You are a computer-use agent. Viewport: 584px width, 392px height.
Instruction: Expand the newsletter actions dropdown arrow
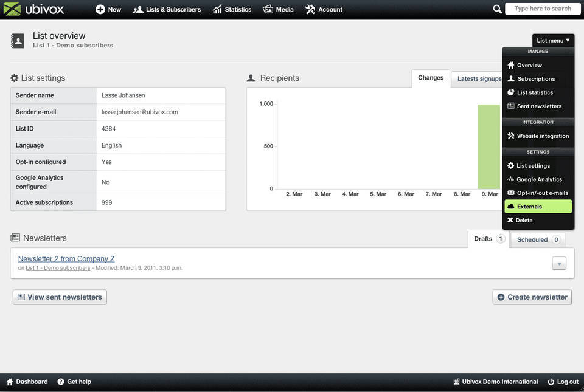pos(559,264)
